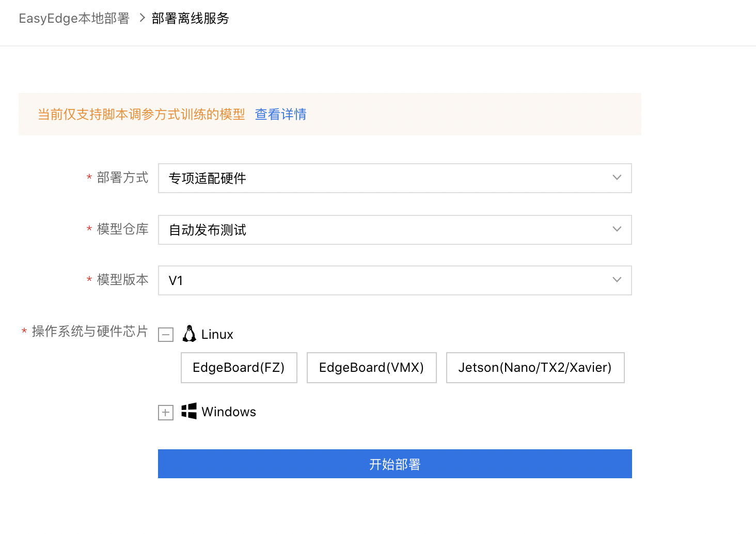Click the Linux penguin icon
This screenshot has width=756, height=534.
point(190,334)
